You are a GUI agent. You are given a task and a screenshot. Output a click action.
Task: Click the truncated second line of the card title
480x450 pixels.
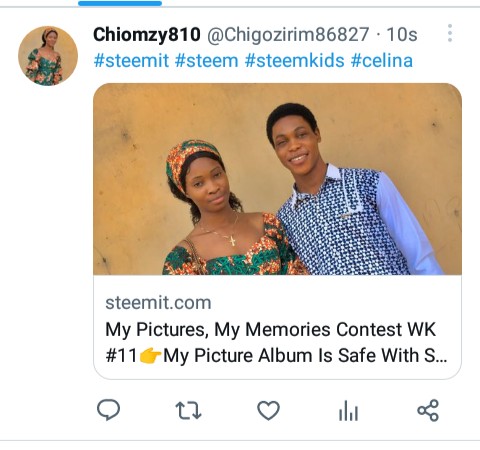[x=276, y=356]
